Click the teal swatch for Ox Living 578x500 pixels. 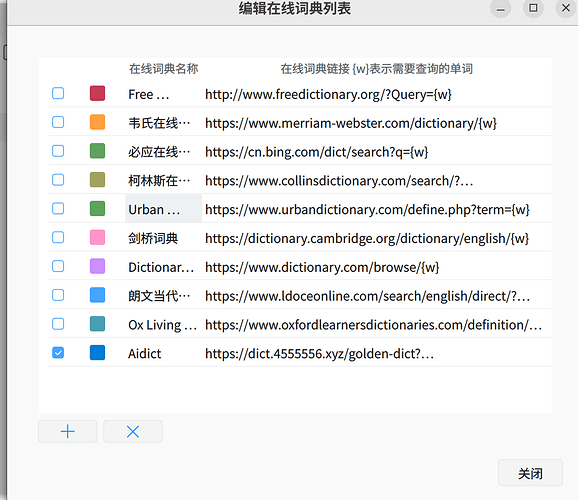(x=97, y=324)
